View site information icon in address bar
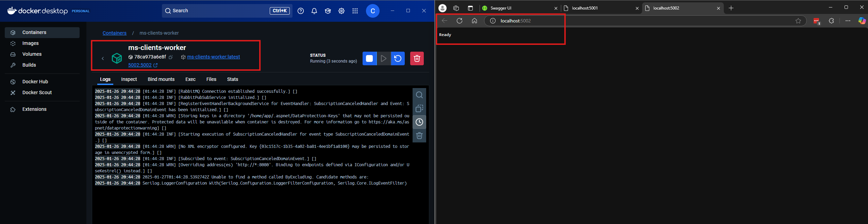Screen dimensions: 868x224 pos(493,21)
